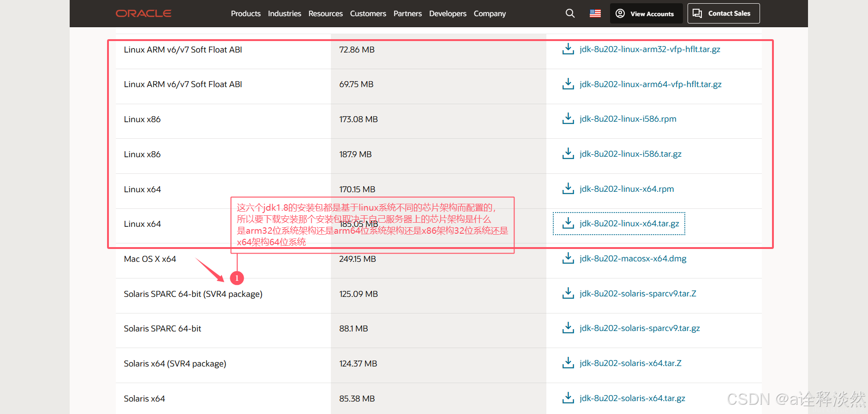Download jdk-8u202-linux-x64.rpm link

click(627, 189)
